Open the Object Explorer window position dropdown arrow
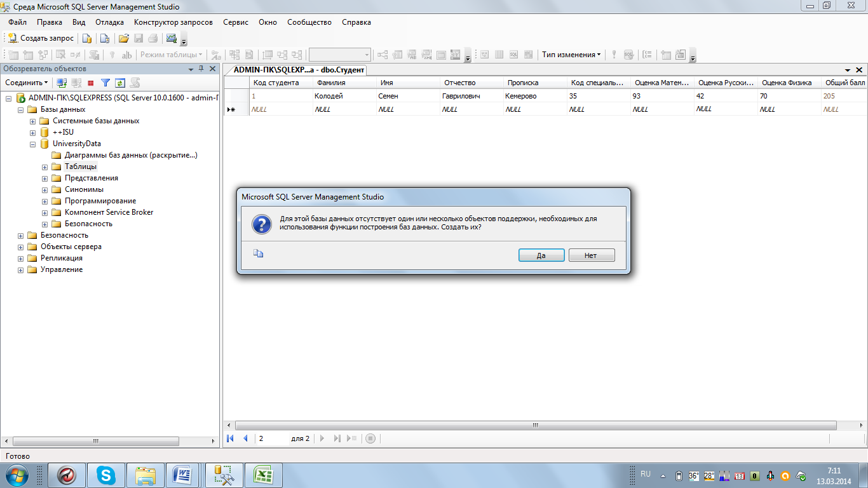Viewport: 868px width, 488px height. (191, 69)
